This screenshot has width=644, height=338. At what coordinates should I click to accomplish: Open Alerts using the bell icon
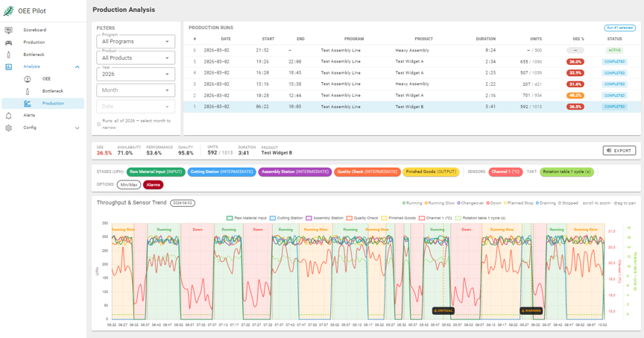pyautogui.click(x=9, y=116)
